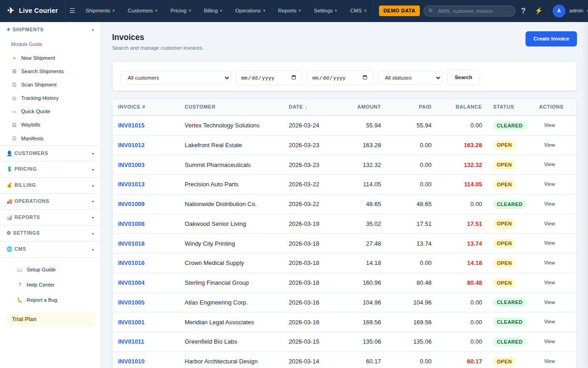Open invoice INV01012 link
This screenshot has height=368, width=588.
[131, 145]
